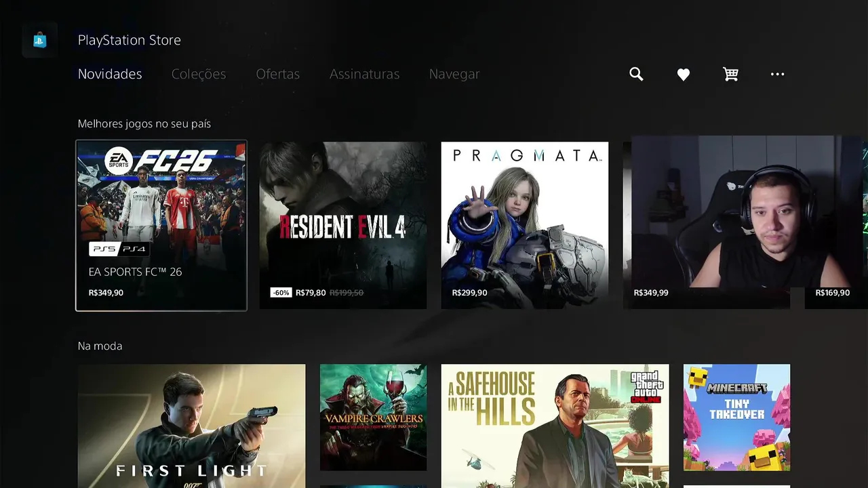
Task: Click the R$169,90 price label
Action: point(833,293)
